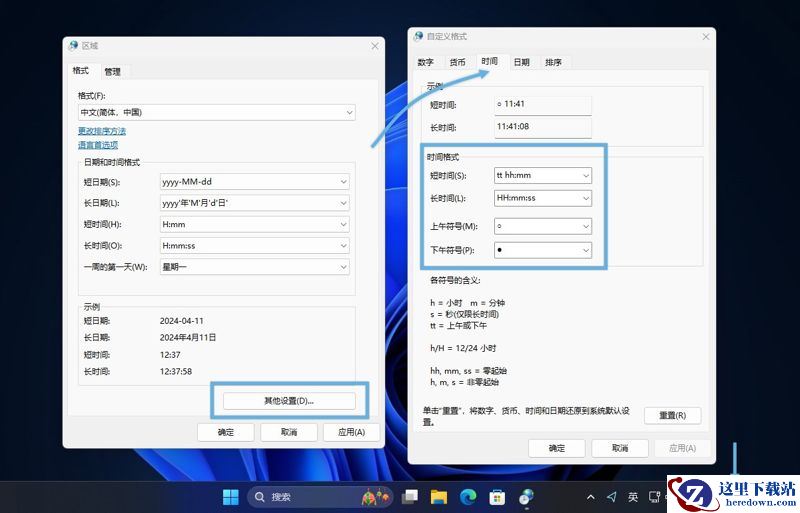This screenshot has height=513, width=800.
Task: Click the long date example 2024年4月11日
Action: 188,337
